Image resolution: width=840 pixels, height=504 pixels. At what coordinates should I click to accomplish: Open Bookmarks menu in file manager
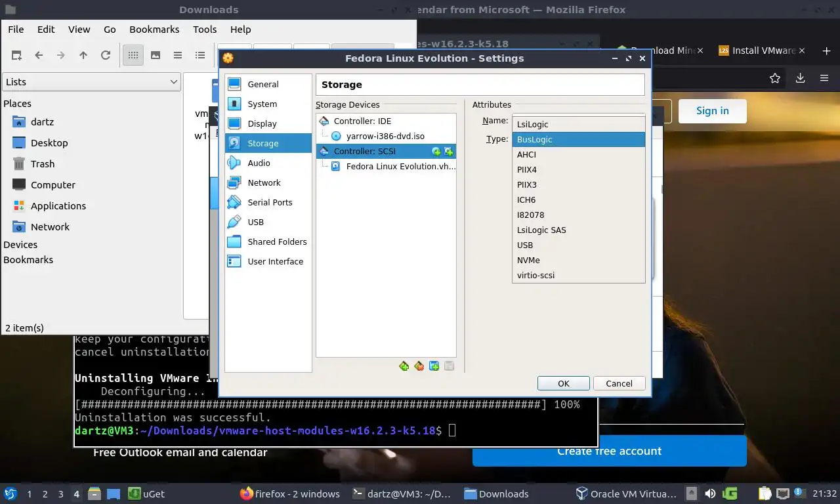tap(154, 30)
